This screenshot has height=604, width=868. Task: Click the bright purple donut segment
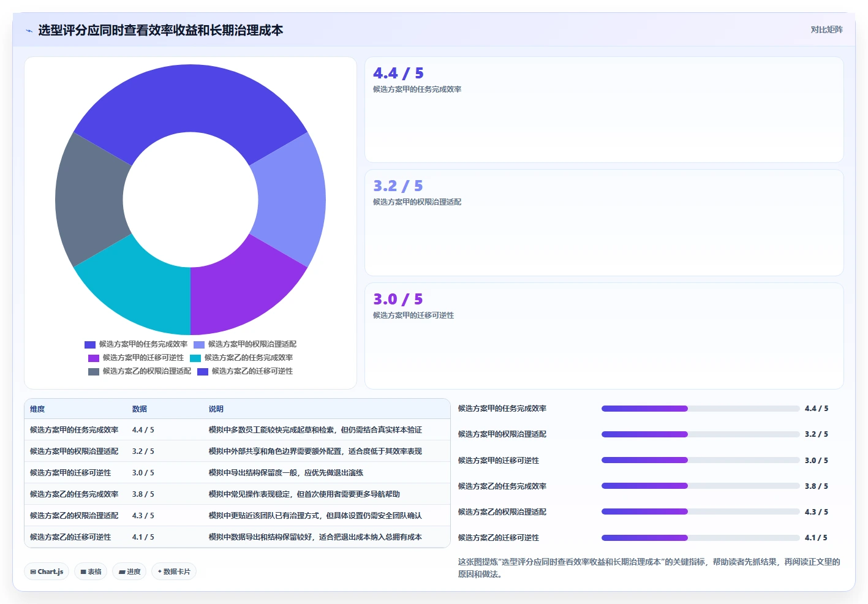(241, 288)
